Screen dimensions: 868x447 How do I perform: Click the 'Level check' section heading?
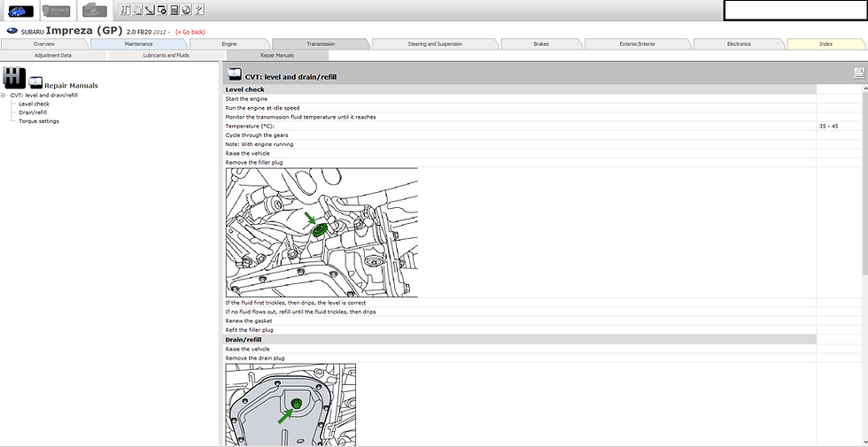[x=520, y=89]
